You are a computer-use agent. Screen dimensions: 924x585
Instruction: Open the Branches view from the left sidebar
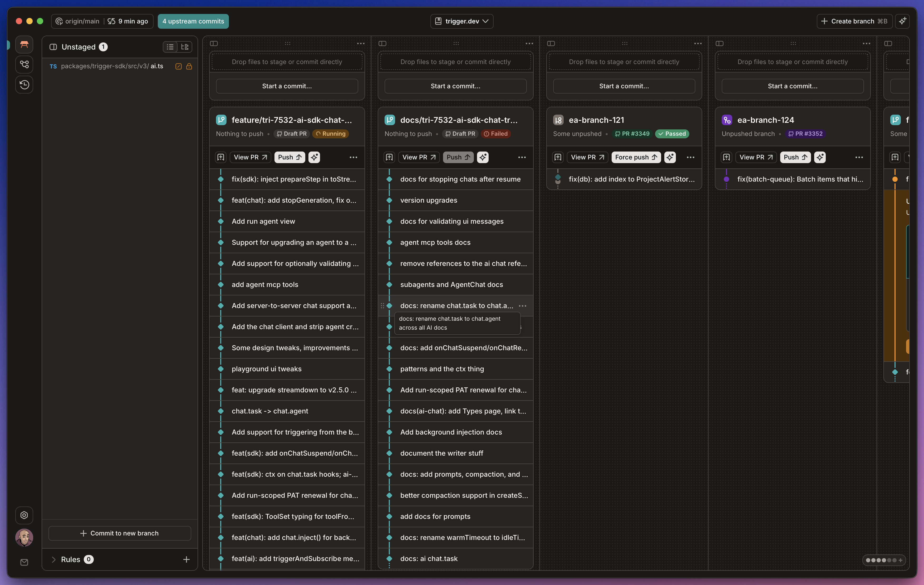pos(24,65)
